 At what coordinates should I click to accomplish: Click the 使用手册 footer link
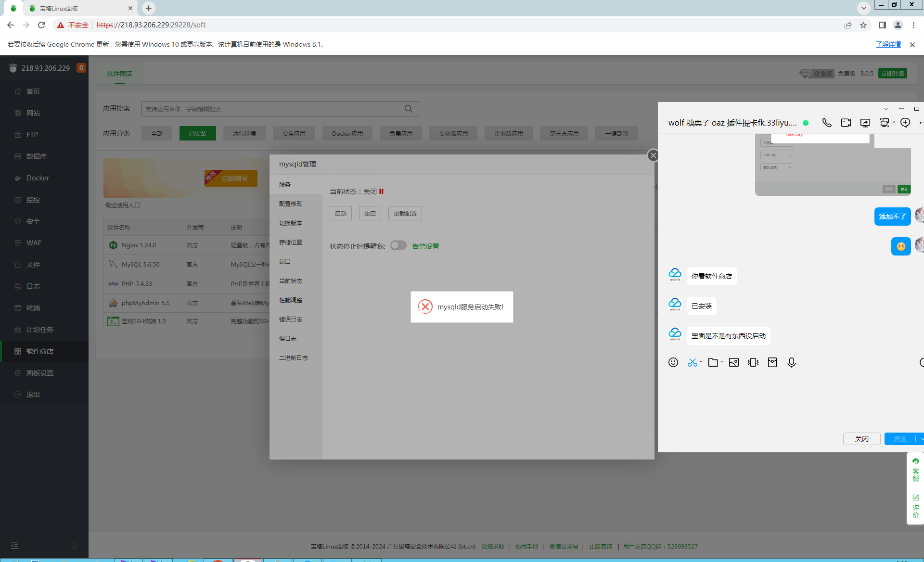[x=527, y=547]
